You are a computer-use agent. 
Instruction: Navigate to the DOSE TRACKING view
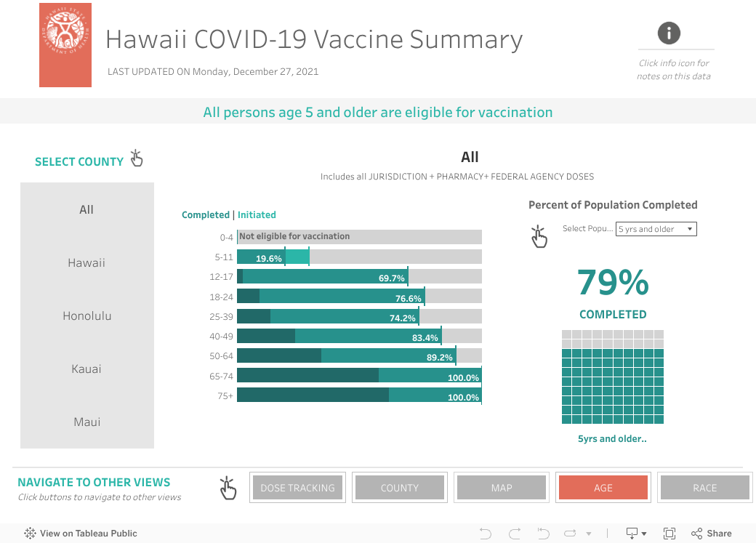297,488
